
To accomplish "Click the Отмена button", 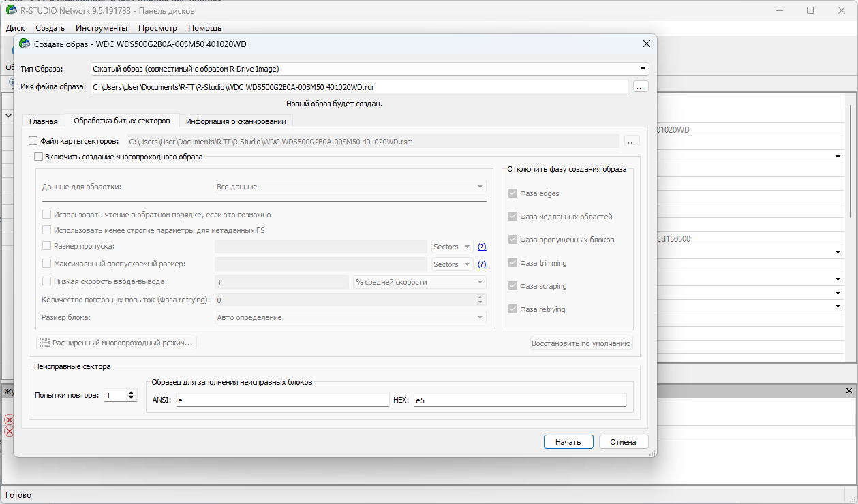I will [x=623, y=442].
